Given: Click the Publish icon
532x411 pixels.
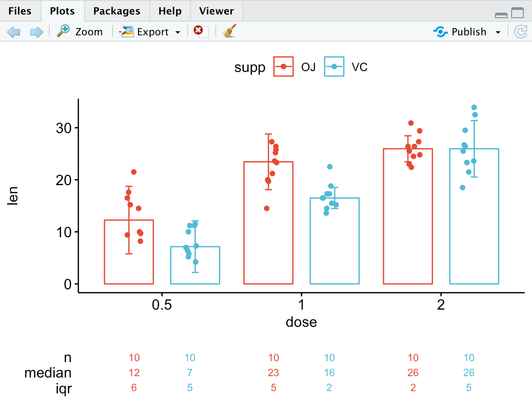Looking at the screenshot, I should click(440, 32).
